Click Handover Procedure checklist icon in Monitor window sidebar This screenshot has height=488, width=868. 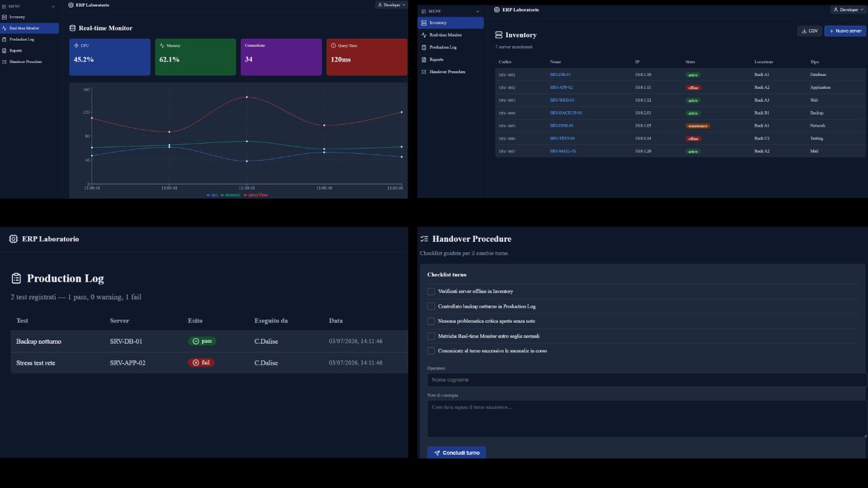pos(4,62)
